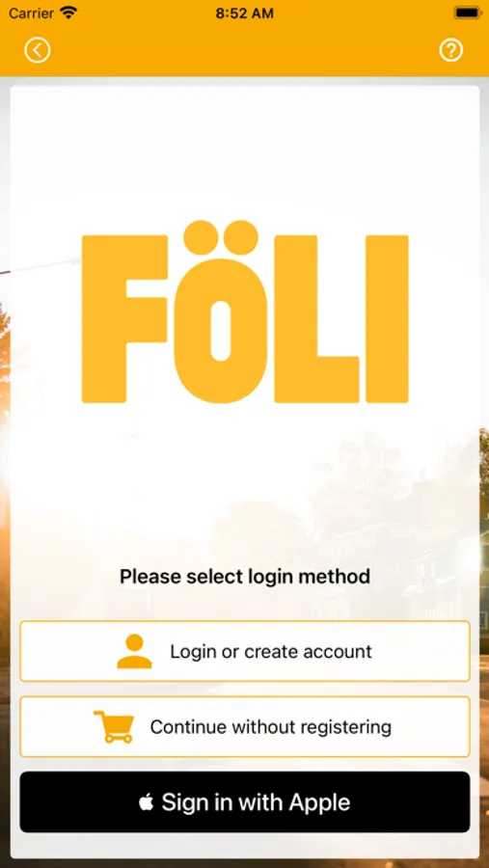Click the person silhouette icon
489x868 pixels.
[134, 651]
